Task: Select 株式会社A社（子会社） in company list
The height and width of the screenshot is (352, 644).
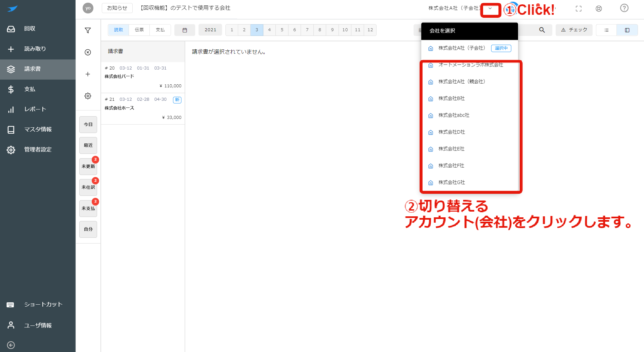Action: [470, 48]
